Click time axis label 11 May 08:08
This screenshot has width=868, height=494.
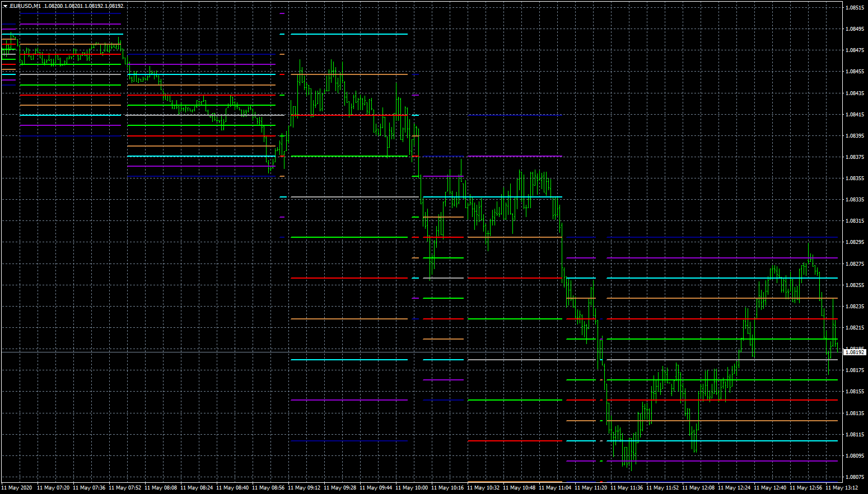[161, 488]
